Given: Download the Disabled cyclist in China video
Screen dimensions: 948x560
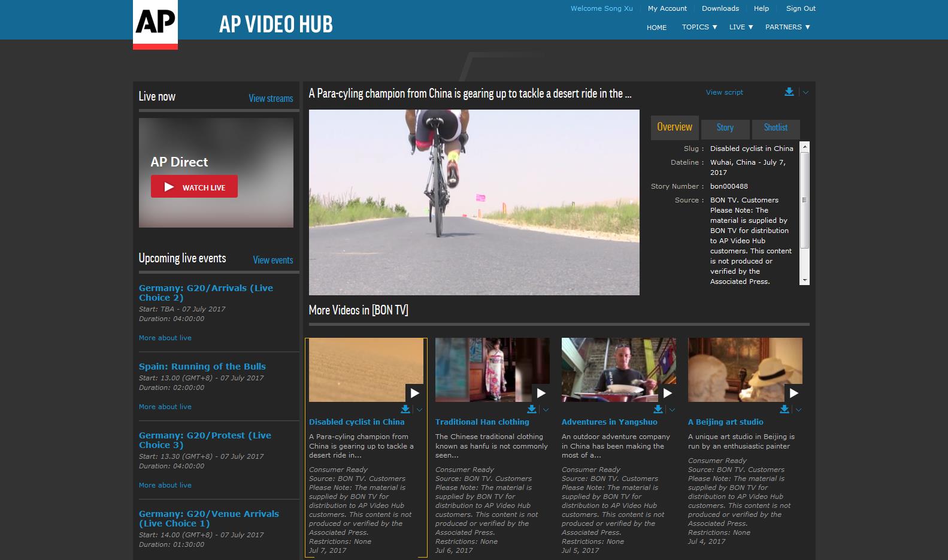Looking at the screenshot, I should click(405, 409).
